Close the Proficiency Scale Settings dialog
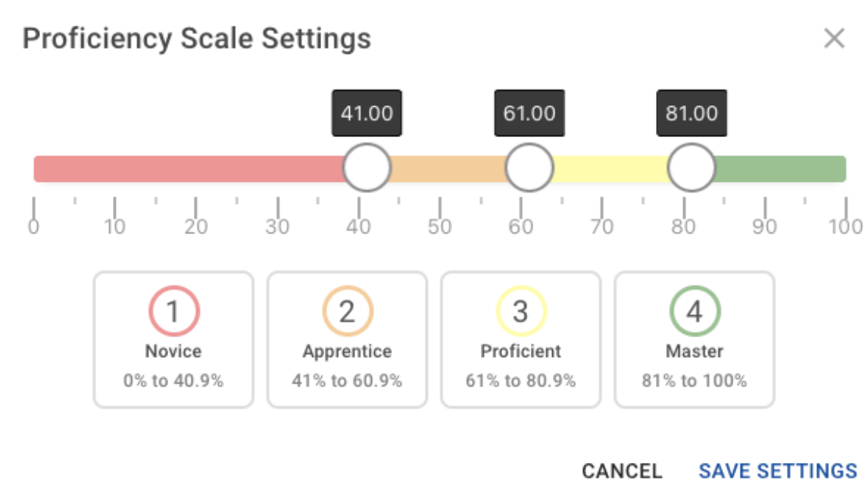Image resolution: width=868 pixels, height=494 pixels. point(834,39)
